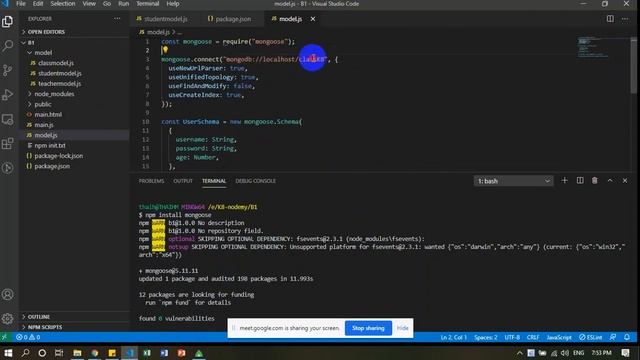Click the lightbulb code action icon
This screenshot has width=640, height=360.
coord(165,50)
